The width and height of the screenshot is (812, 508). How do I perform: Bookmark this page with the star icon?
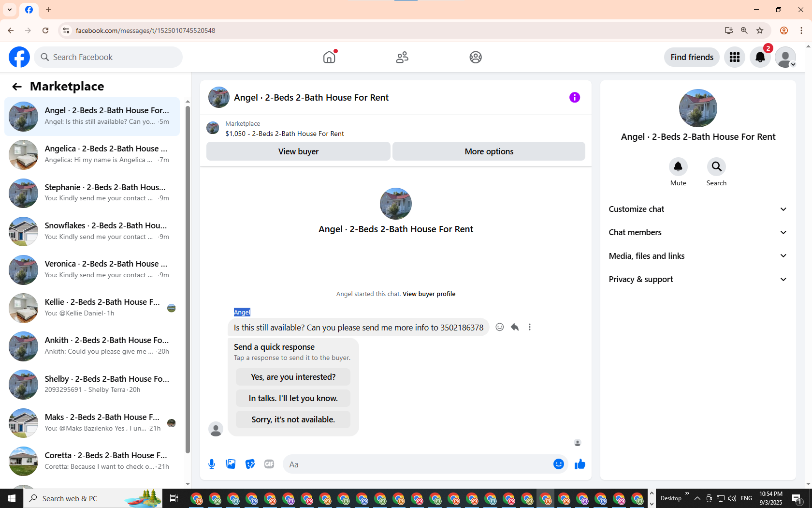click(760, 30)
